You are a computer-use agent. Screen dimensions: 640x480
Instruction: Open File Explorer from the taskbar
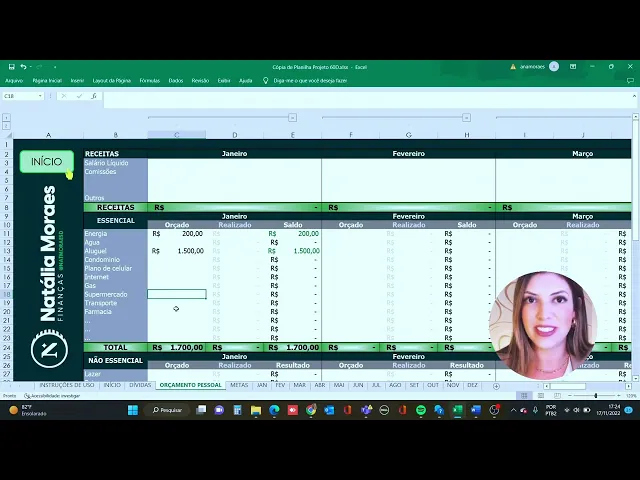(256, 410)
